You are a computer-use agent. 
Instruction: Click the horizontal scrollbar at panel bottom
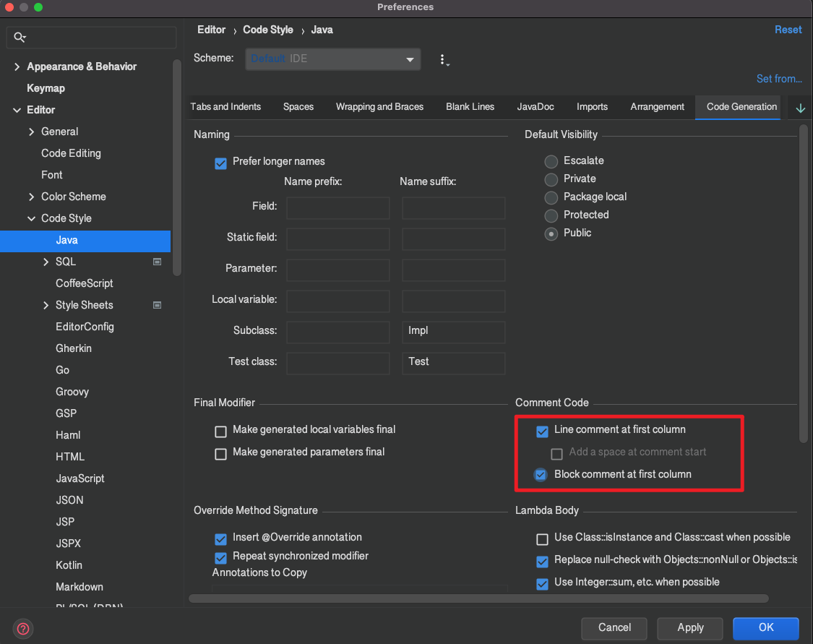tap(478, 598)
